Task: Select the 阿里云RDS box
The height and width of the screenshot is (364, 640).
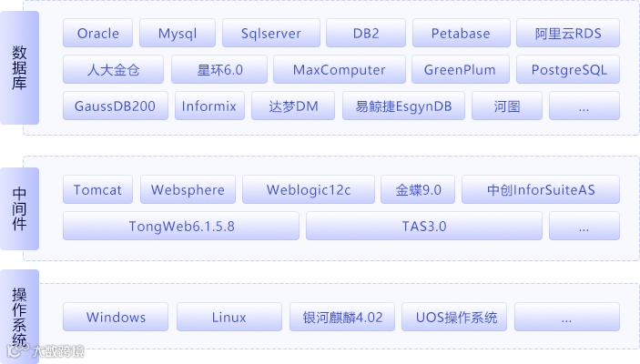Action: 568,33
